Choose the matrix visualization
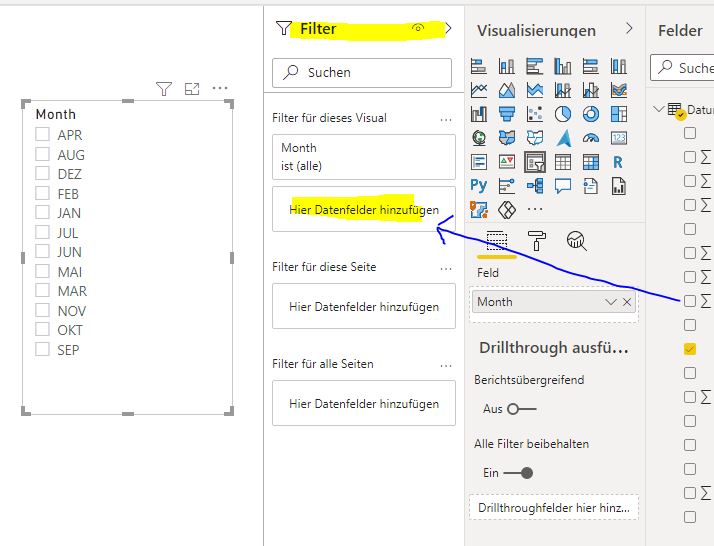 [591, 162]
